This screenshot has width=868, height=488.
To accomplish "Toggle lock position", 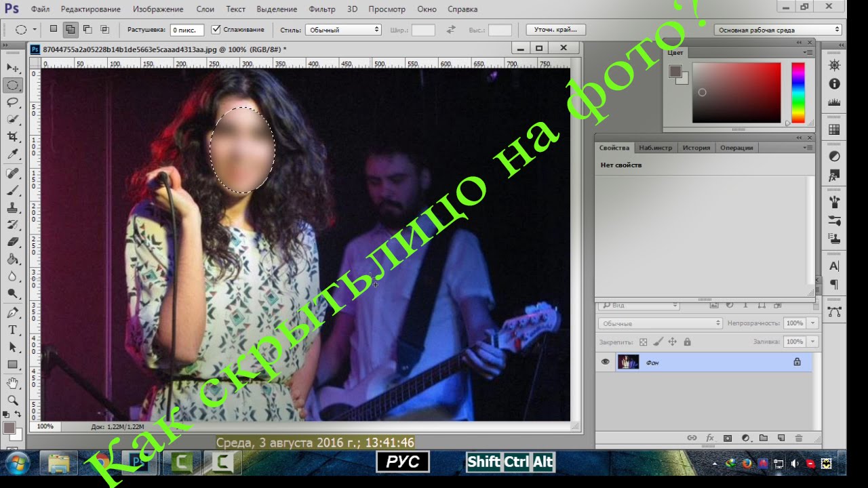I will [673, 342].
